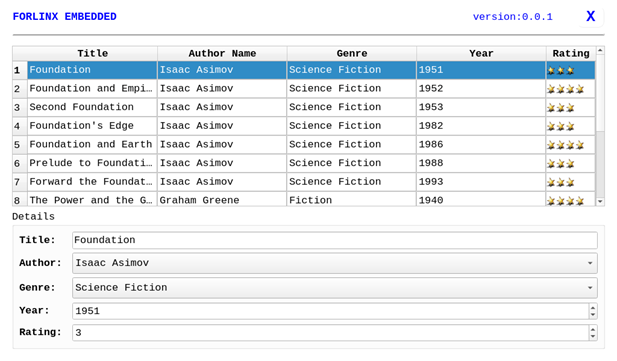
Task: Click into the Rating spin box field
Action: [x=331, y=333]
